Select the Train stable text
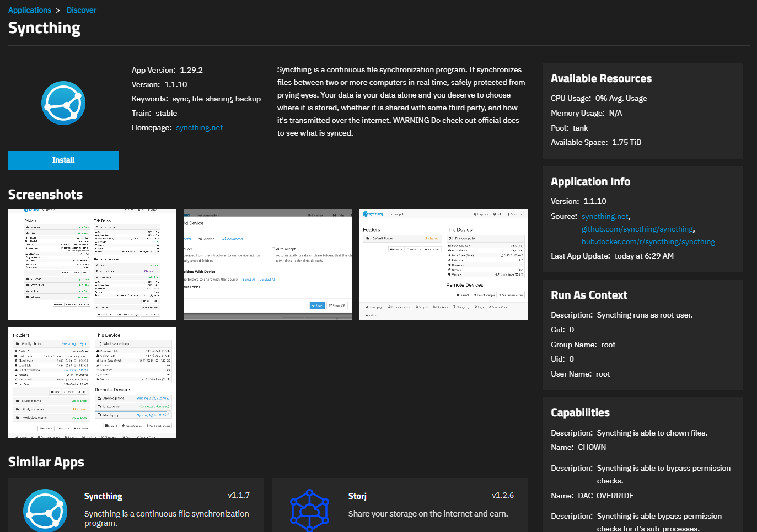This screenshot has height=532, width=757. pos(154,113)
